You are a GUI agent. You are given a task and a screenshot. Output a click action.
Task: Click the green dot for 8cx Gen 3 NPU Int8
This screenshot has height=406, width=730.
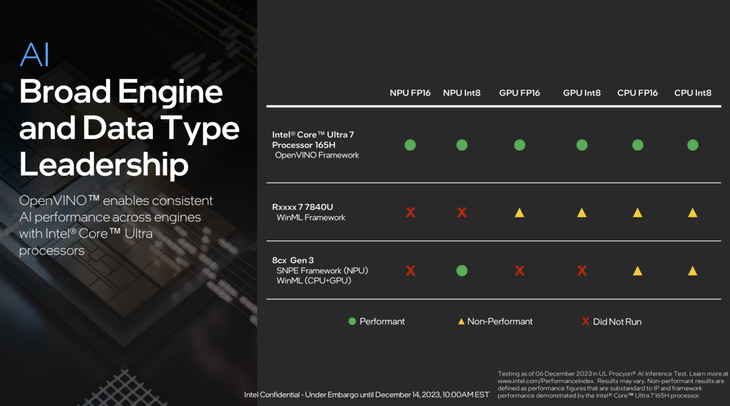[x=462, y=271]
